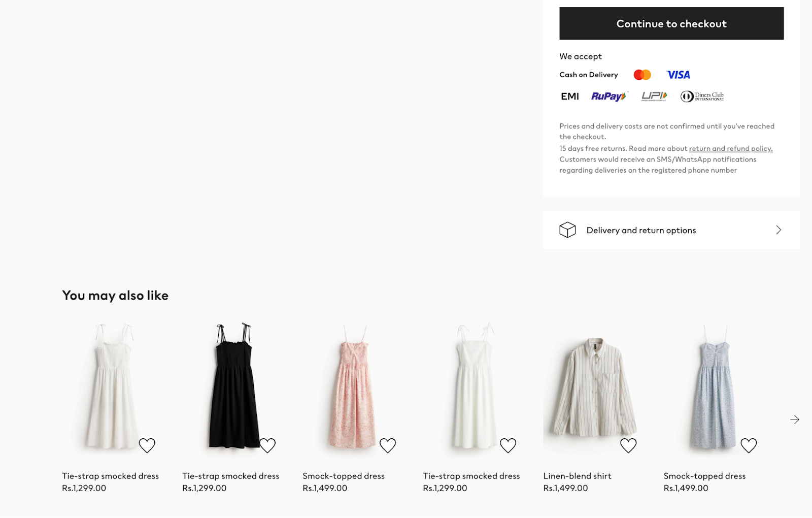
Task: Click the heart on the Linen-blend shirt
Action: point(628,445)
